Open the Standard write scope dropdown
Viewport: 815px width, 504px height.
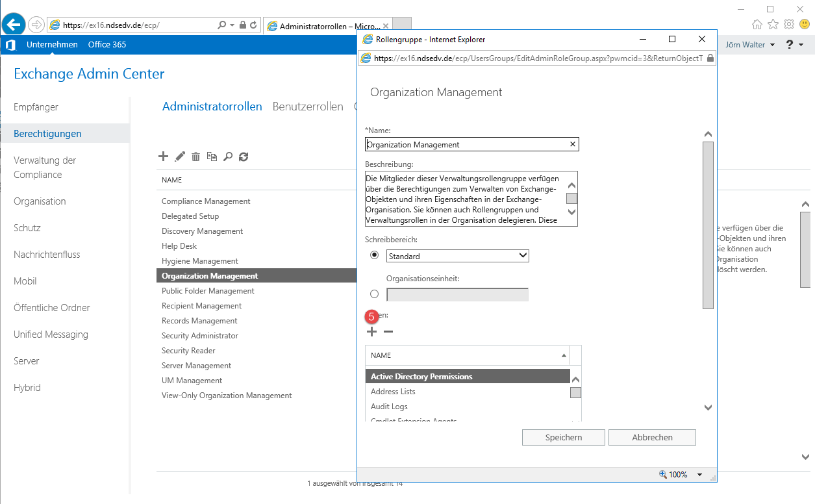tap(458, 256)
